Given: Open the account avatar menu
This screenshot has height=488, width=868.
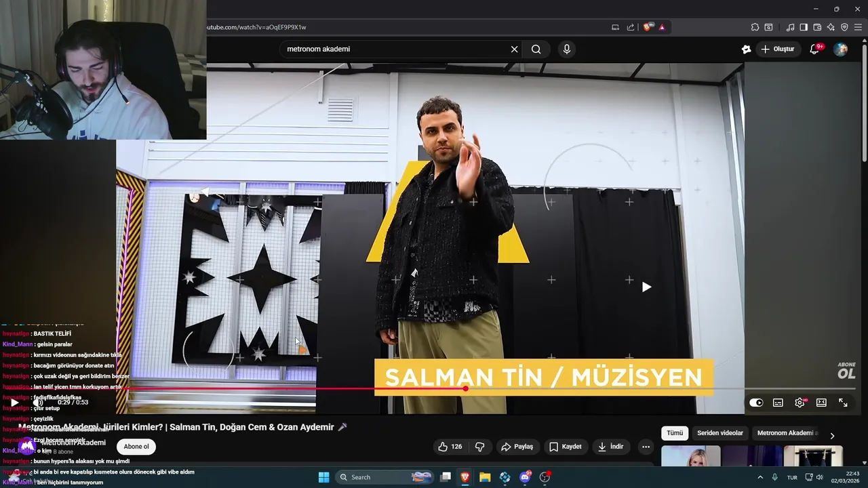Looking at the screenshot, I should [840, 49].
